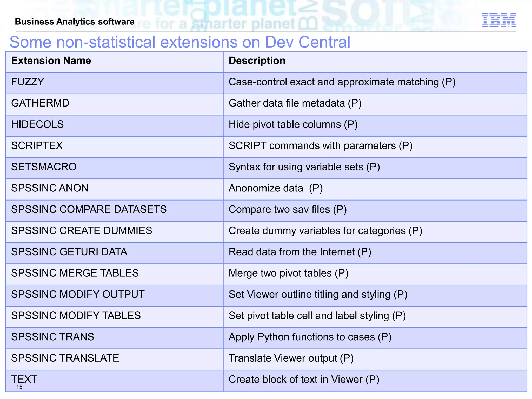Click the SPSSINC TRANS cell
This screenshot has height=399, width=532.
(x=115, y=338)
